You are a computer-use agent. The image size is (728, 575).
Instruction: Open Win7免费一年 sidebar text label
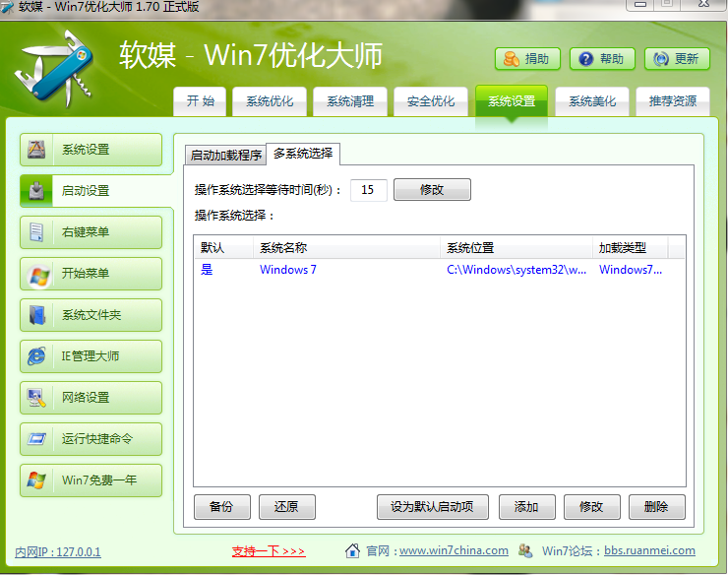pos(99,480)
